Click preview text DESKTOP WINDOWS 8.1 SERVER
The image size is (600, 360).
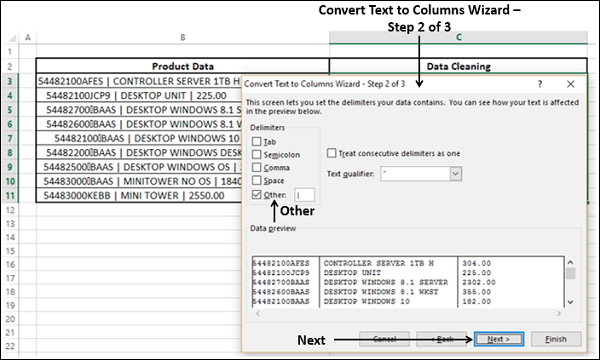pos(386,282)
